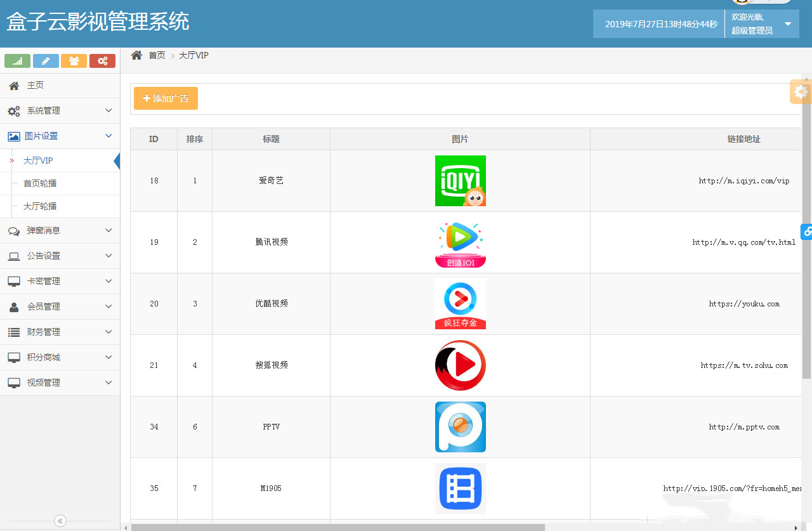The image size is (812, 531).
Task: Open the 超级管理员 user dropdown arrow
Action: [x=788, y=24]
